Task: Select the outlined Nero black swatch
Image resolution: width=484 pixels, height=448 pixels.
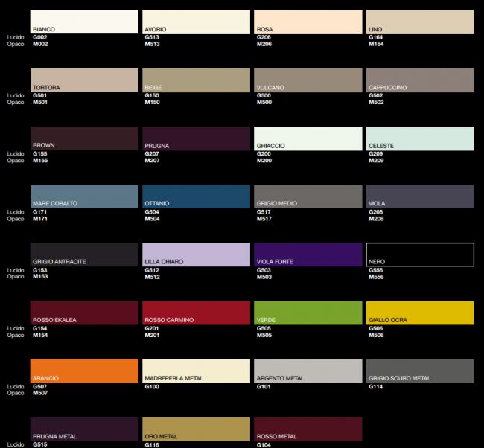Action: [x=420, y=254]
